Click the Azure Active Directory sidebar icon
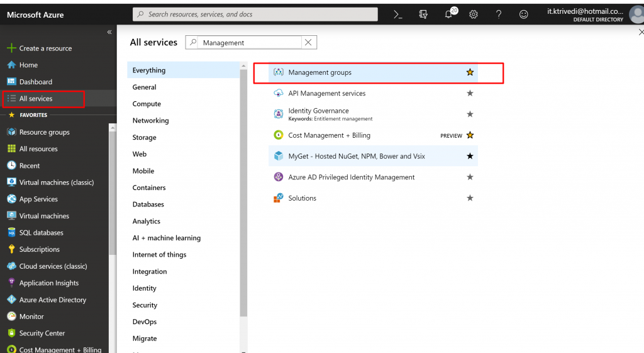Image resolution: width=644 pixels, height=353 pixels. point(11,300)
